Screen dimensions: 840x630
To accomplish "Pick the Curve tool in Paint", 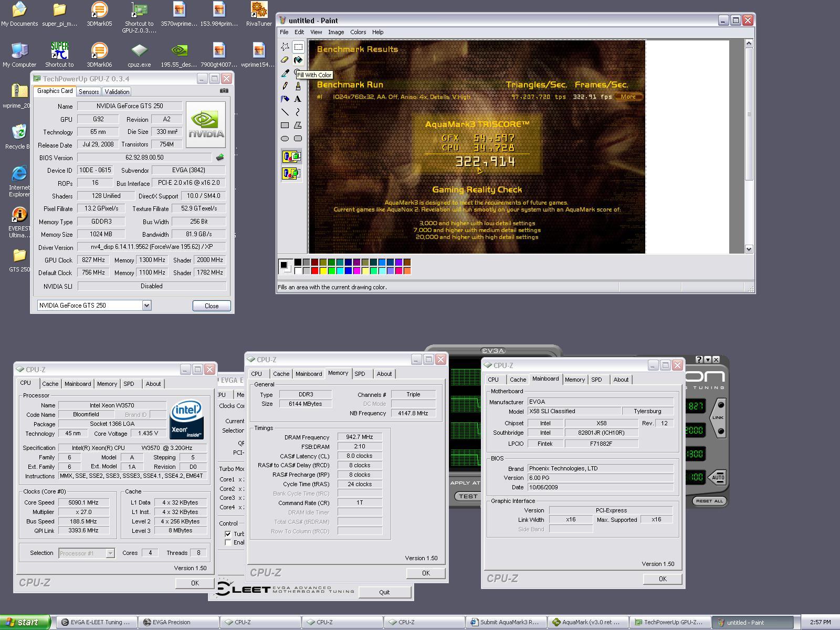I will [x=298, y=112].
